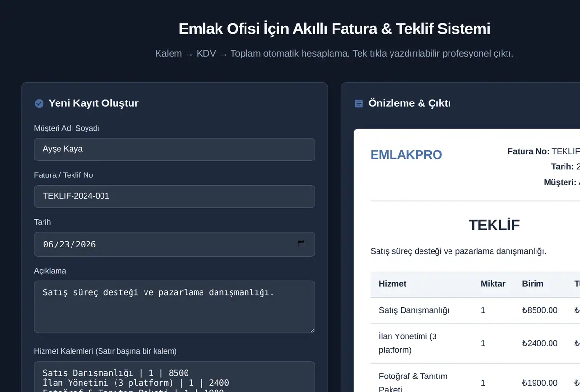Click the Kalem → KDV subtitle text
580x392 pixels.
[334, 53]
